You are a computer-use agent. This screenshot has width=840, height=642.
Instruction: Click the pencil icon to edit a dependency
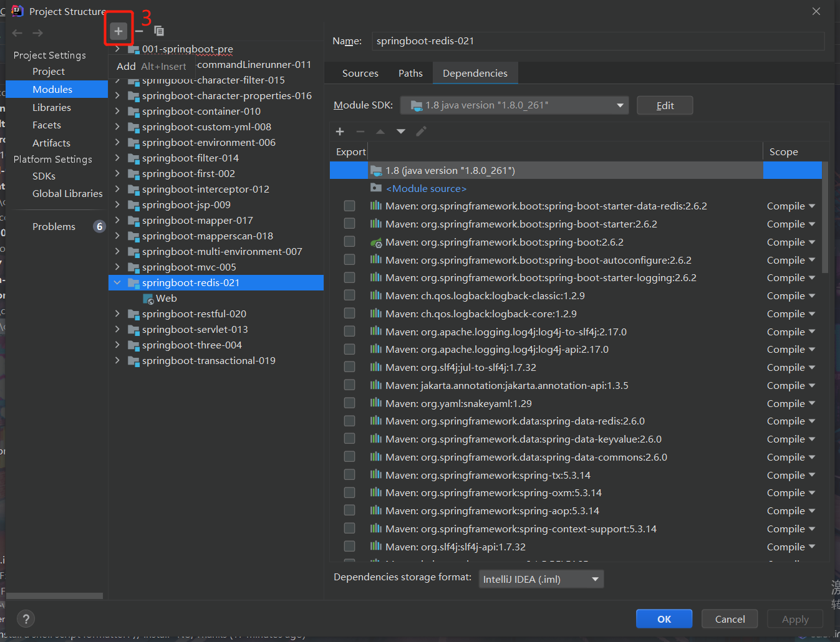pos(421,132)
